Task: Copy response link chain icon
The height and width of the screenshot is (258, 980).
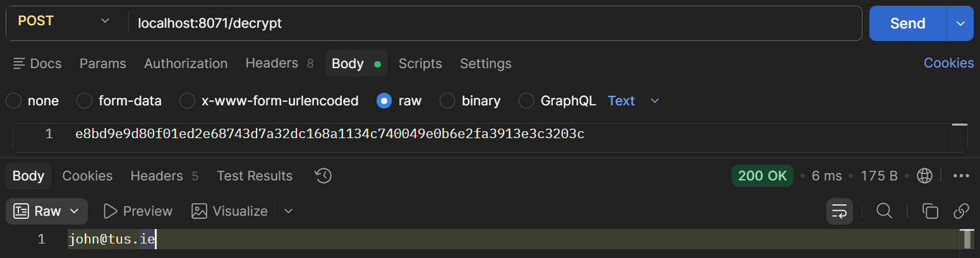Action: pyautogui.click(x=962, y=211)
